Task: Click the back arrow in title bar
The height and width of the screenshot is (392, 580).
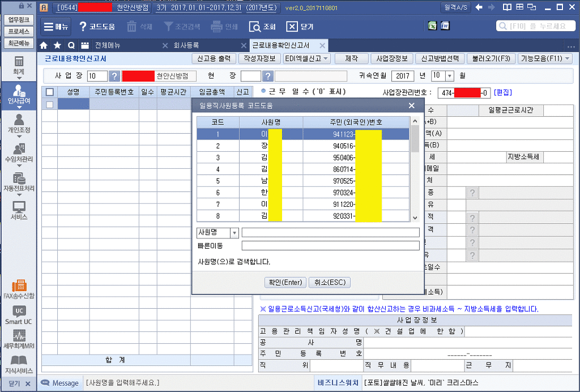Action: (479, 7)
